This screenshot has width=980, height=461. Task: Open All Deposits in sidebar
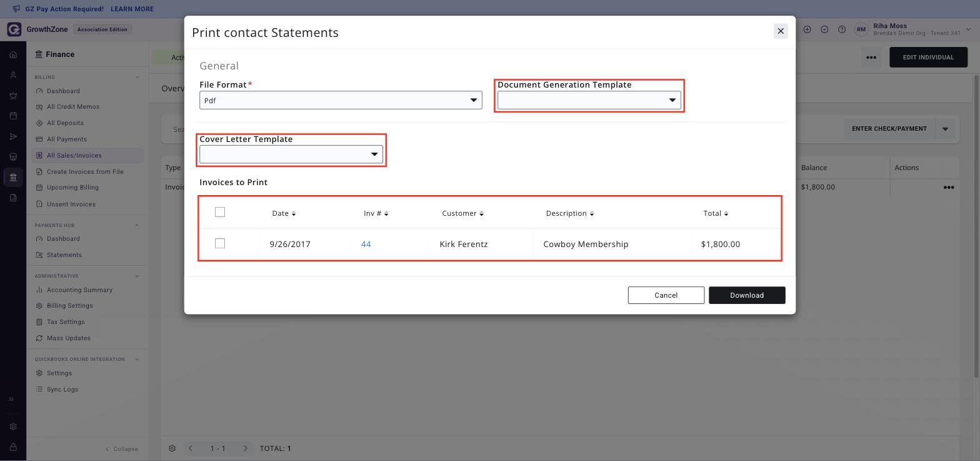pyautogui.click(x=65, y=123)
